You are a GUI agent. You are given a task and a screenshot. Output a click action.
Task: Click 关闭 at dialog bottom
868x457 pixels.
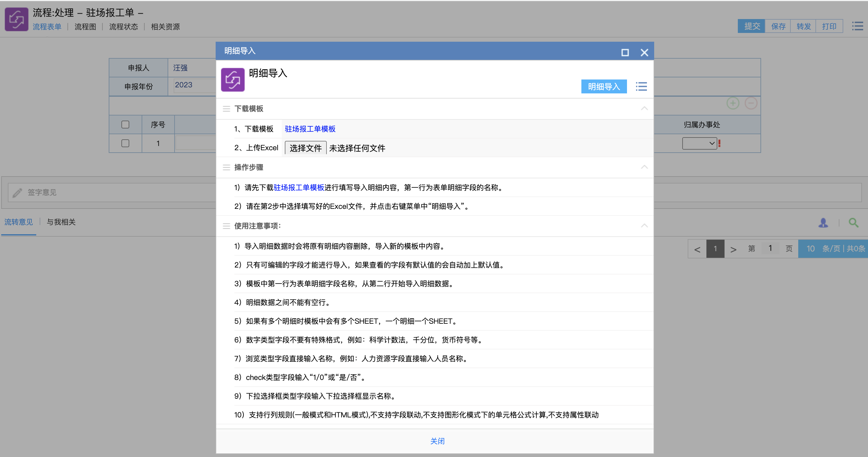[x=437, y=441]
